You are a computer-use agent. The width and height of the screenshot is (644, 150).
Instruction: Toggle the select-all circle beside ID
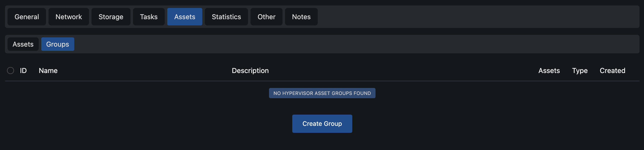pyautogui.click(x=10, y=71)
